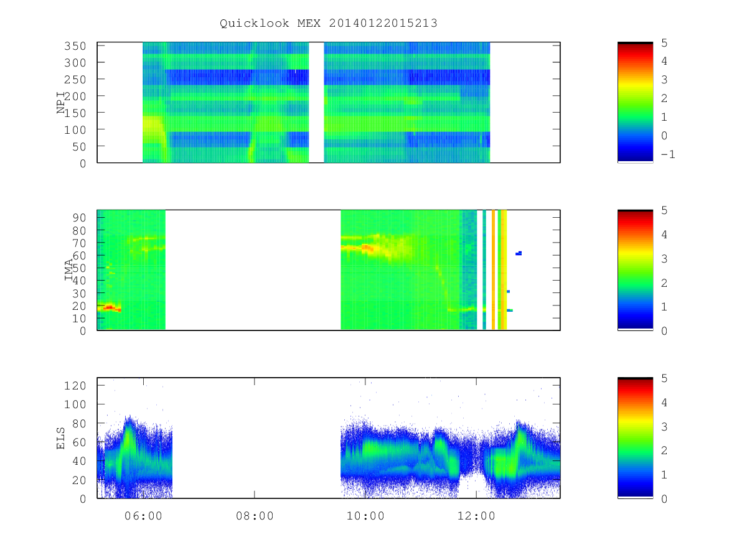Click the IMA panel color scale bar
Viewport: 747px width, 560px height.
coord(635,270)
